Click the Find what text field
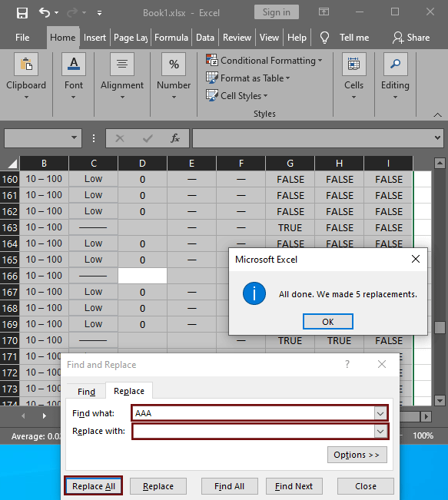 254,413
